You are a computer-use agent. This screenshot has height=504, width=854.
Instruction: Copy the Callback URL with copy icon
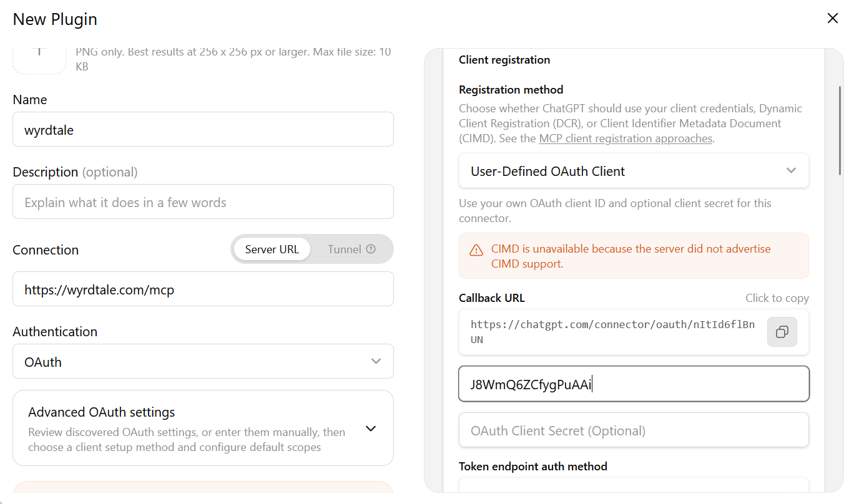coord(782,332)
